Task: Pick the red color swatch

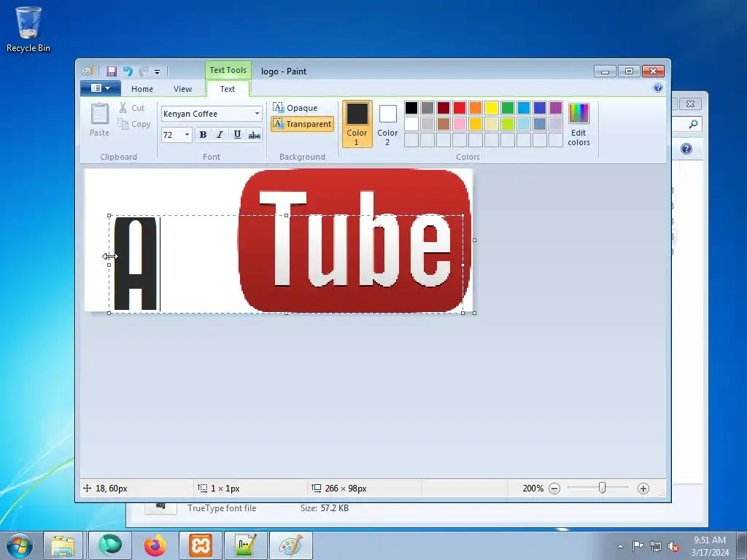Action: [x=460, y=108]
